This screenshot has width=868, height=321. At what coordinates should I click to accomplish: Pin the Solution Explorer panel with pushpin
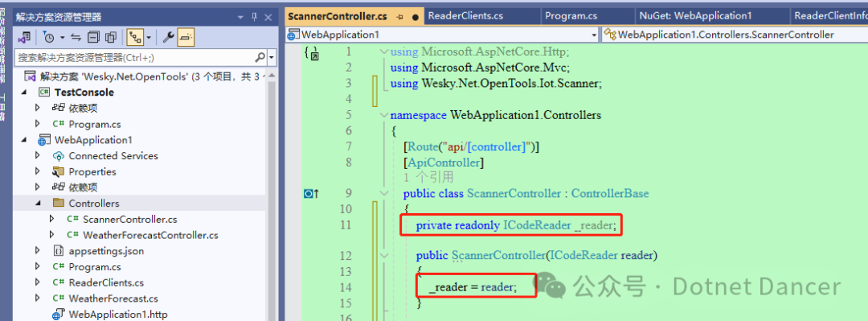(255, 17)
